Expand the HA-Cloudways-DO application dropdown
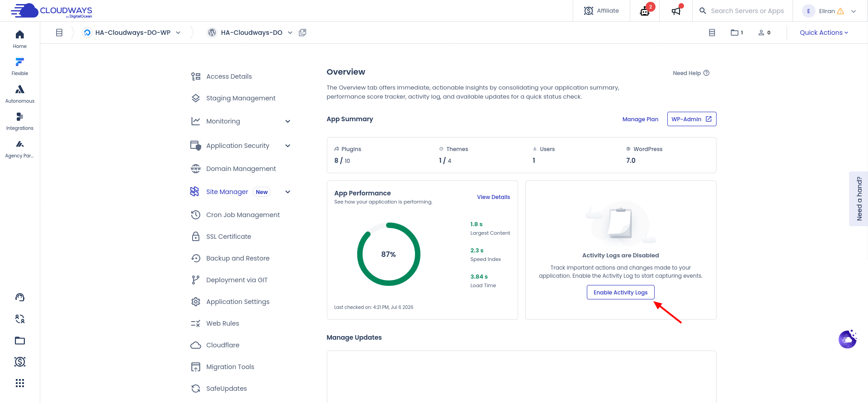 click(290, 33)
